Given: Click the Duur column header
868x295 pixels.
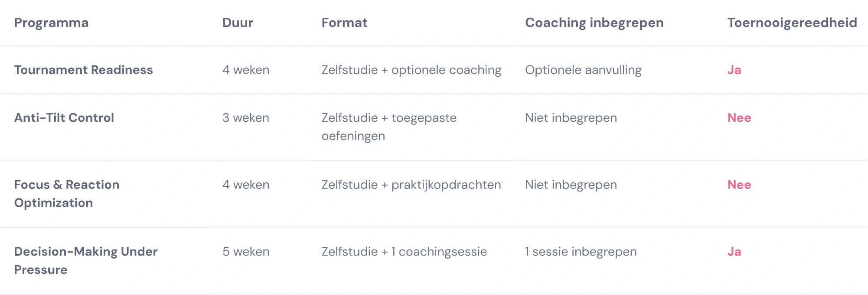Looking at the screenshot, I should [x=238, y=23].
